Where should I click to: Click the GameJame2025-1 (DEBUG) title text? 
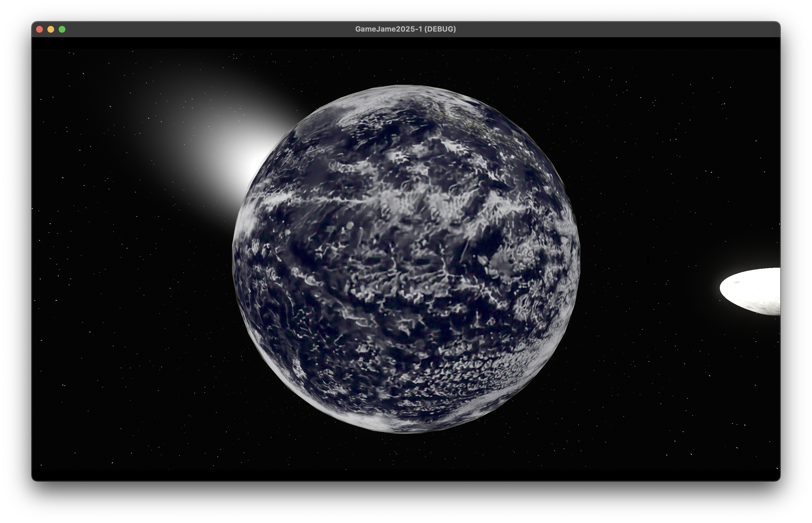pos(406,29)
